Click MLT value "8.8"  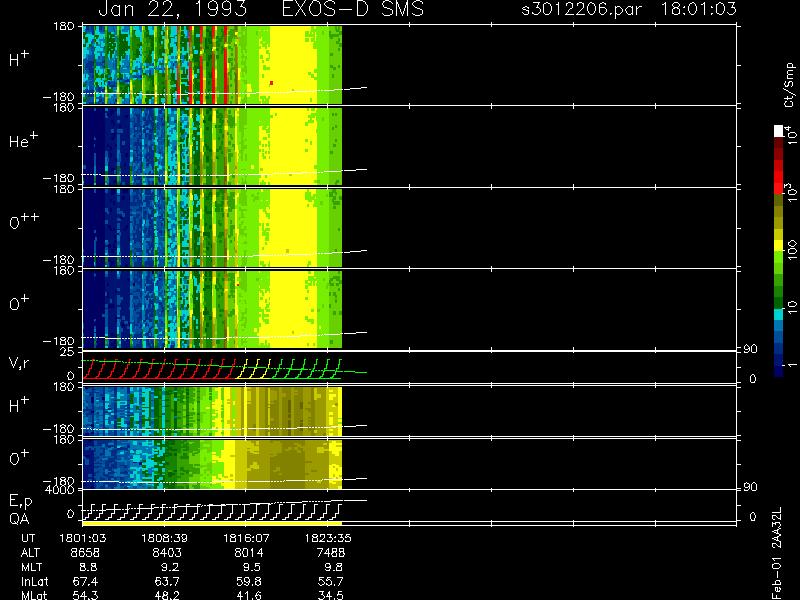coord(89,567)
